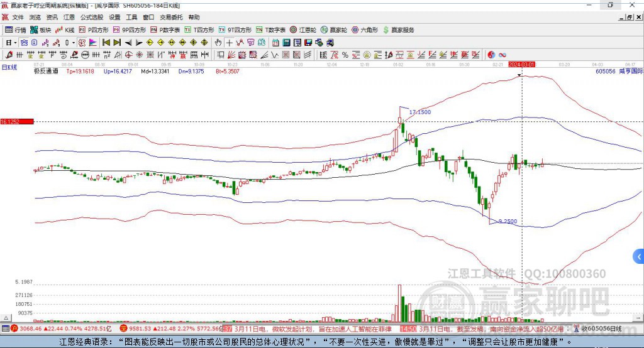Click the Up=16.4217 channel value

point(118,71)
